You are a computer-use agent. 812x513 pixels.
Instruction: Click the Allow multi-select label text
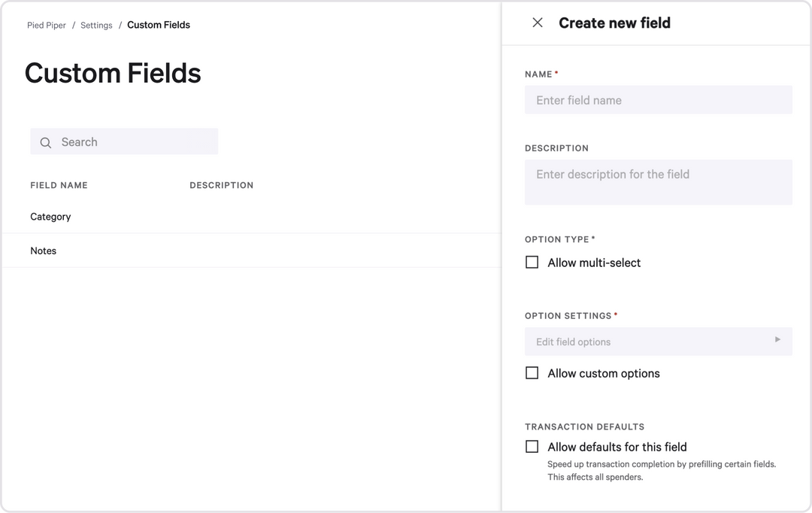[594, 263]
